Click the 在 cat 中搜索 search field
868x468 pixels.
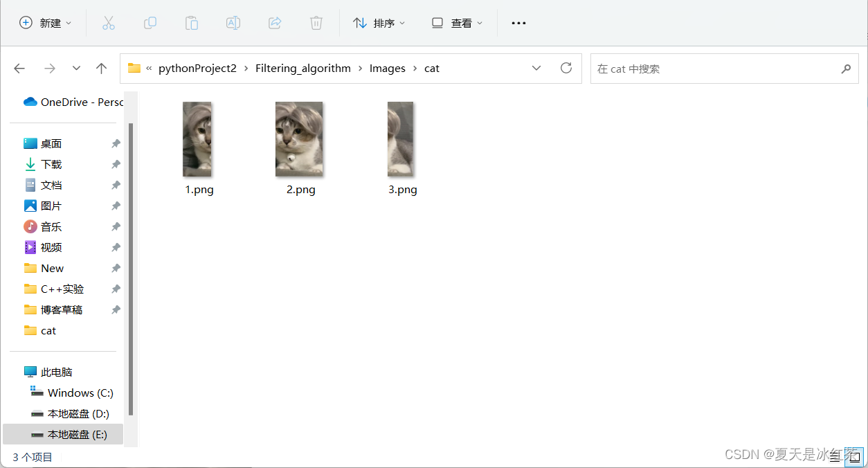point(724,69)
